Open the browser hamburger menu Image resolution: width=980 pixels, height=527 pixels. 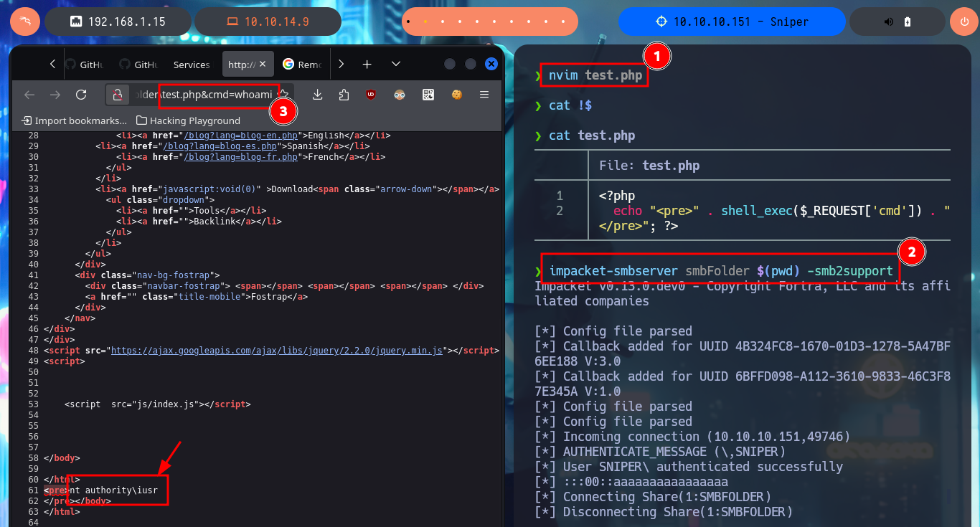[484, 95]
